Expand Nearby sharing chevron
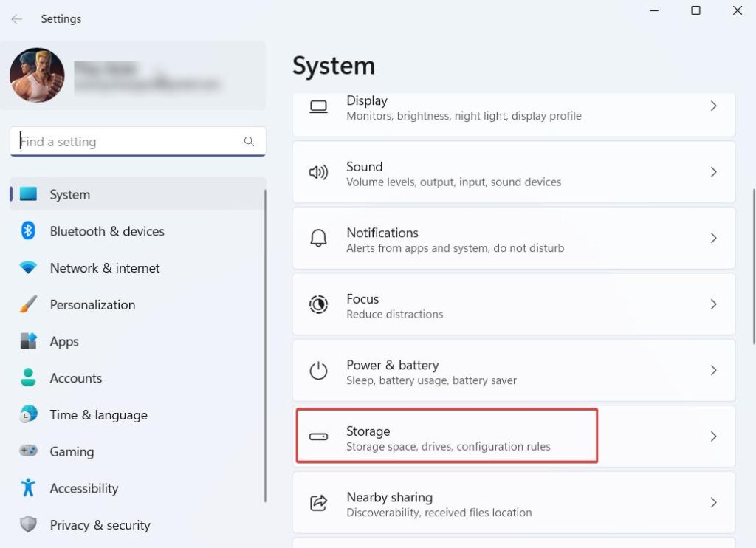Screen dimensions: 756x548 714,503
